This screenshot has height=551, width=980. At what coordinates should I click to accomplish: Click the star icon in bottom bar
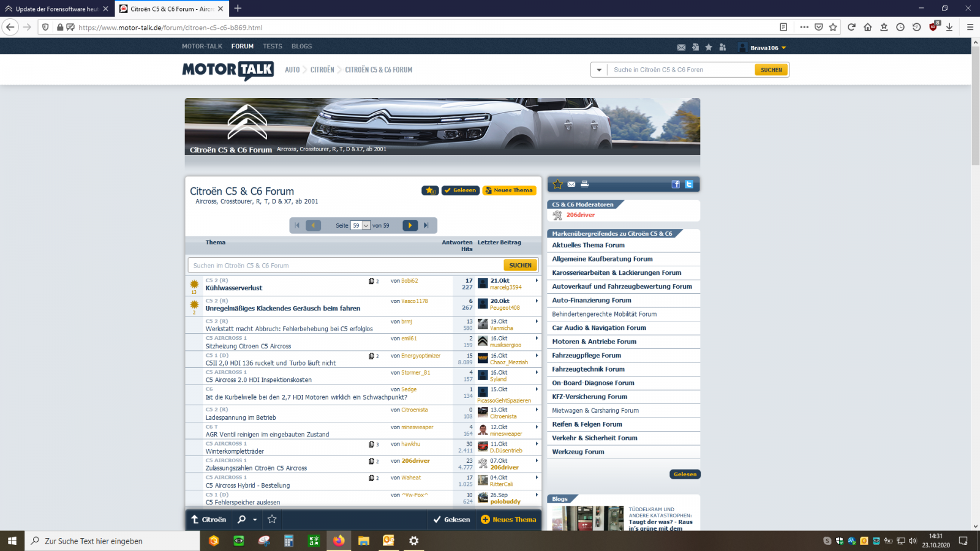(272, 519)
